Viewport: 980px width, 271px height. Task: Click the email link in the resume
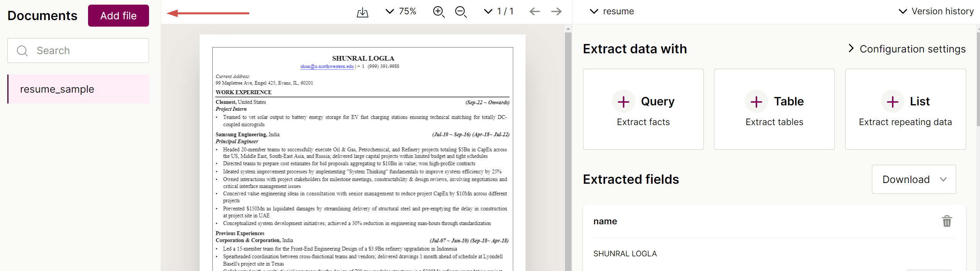tap(327, 66)
